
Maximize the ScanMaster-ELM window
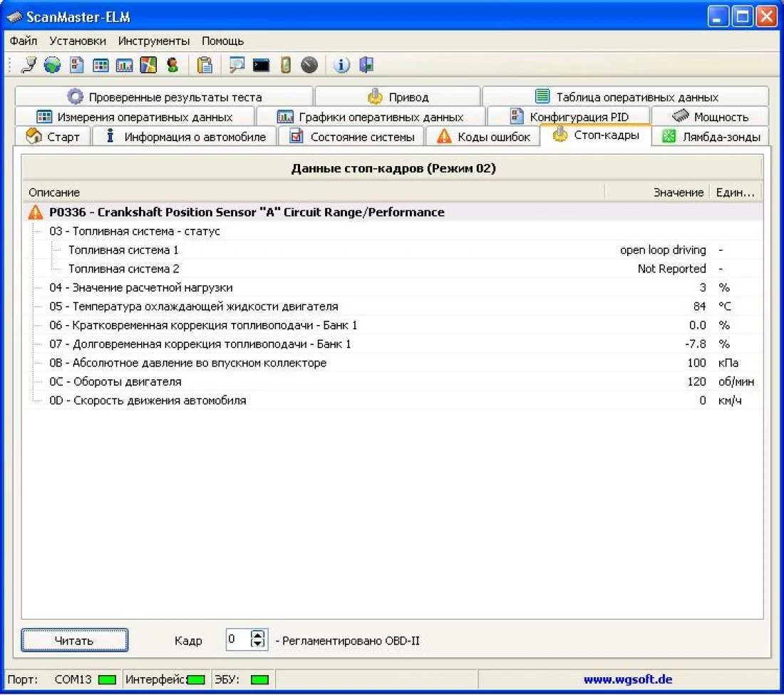[x=742, y=16]
